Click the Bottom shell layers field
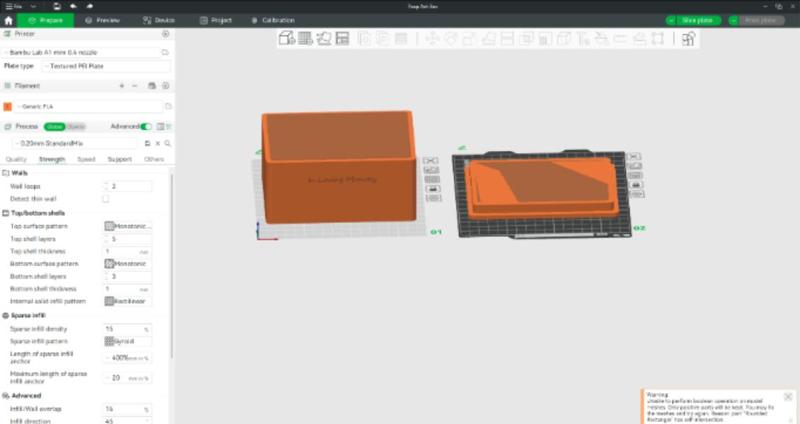Image resolution: width=800 pixels, height=424 pixels. pyautogui.click(x=128, y=276)
